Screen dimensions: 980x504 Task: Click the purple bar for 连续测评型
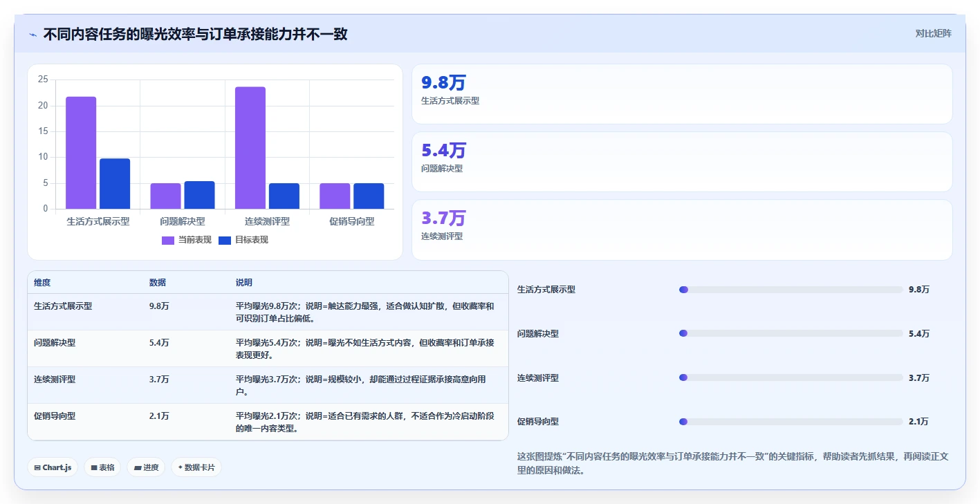click(250, 148)
